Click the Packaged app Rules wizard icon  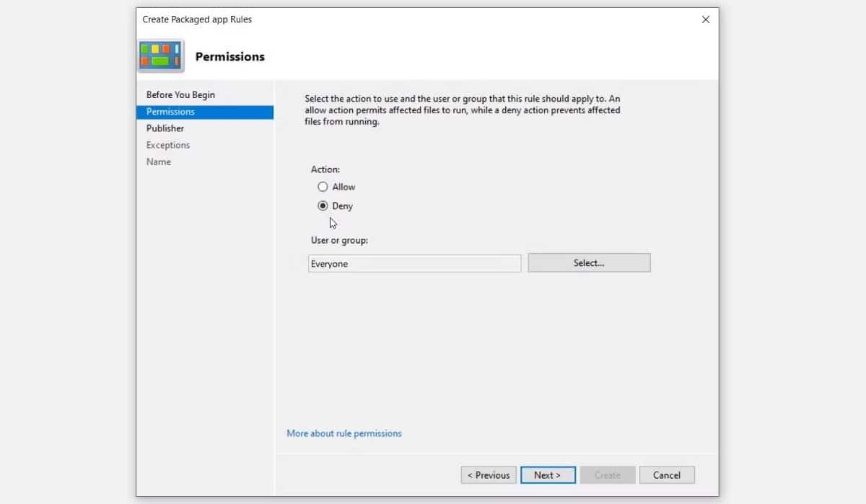coord(160,55)
